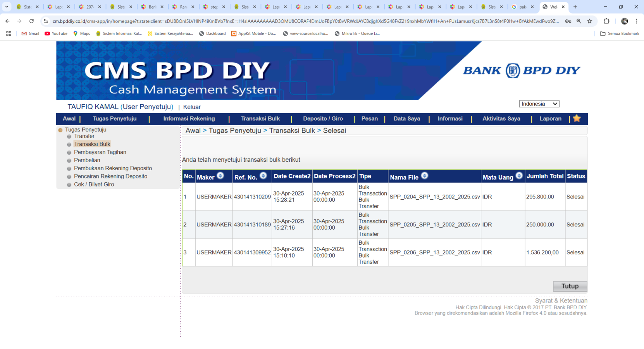Open Semua Bookmark folder
Screen dimensions: 644x349
tap(620, 34)
